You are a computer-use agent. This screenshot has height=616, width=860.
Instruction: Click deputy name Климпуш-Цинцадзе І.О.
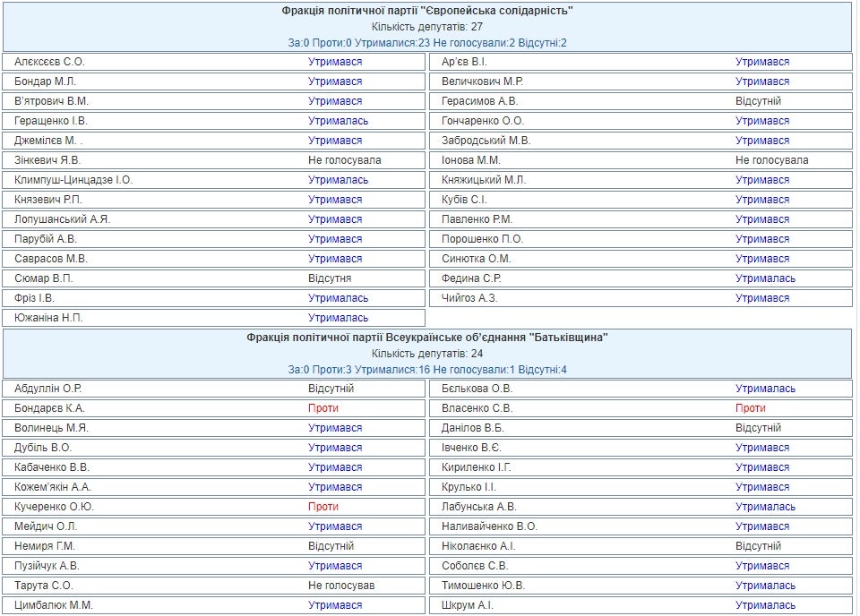(x=73, y=180)
